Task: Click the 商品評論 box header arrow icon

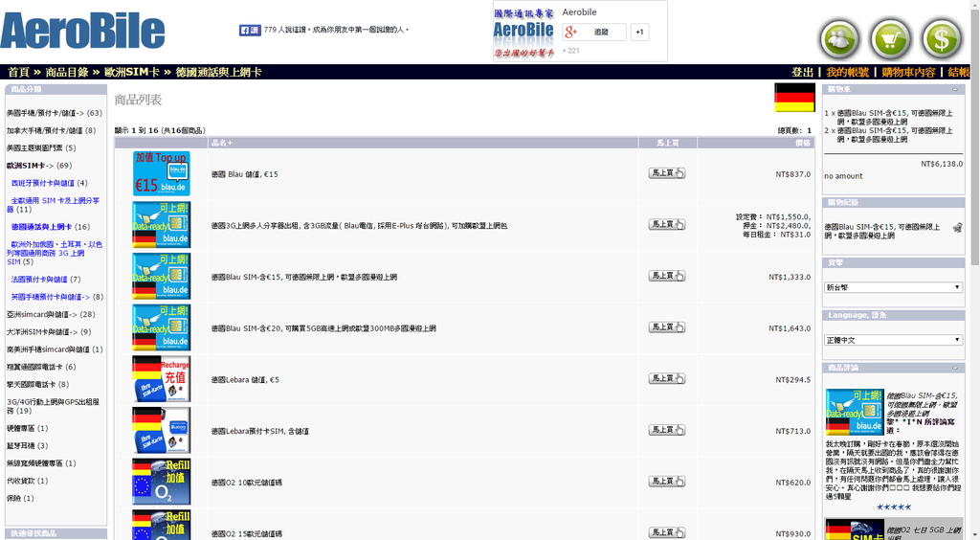Action: tap(955, 368)
